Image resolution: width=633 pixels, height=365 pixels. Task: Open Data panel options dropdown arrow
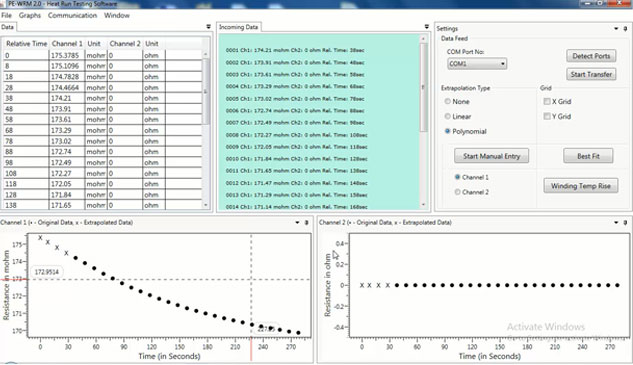tap(208, 27)
